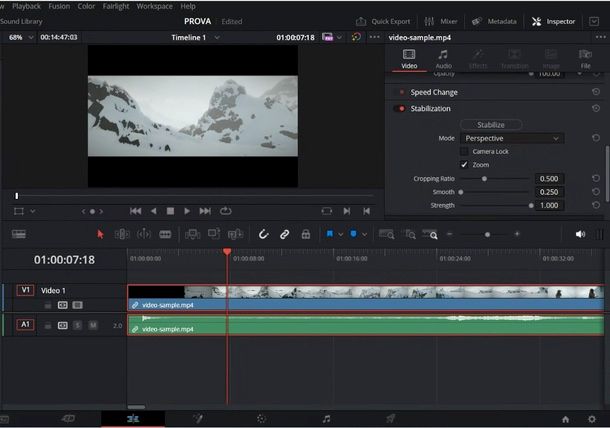
Task: Reset the Stabilization section
Action: tap(596, 109)
